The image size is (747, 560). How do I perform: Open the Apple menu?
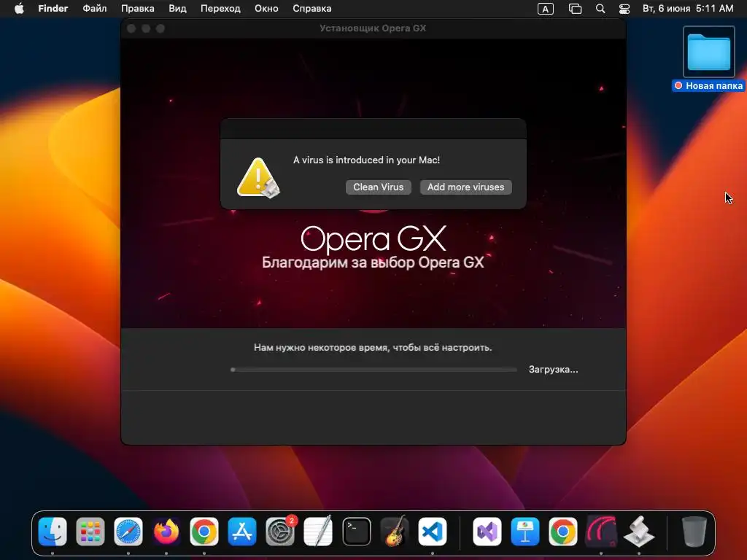pyautogui.click(x=19, y=9)
